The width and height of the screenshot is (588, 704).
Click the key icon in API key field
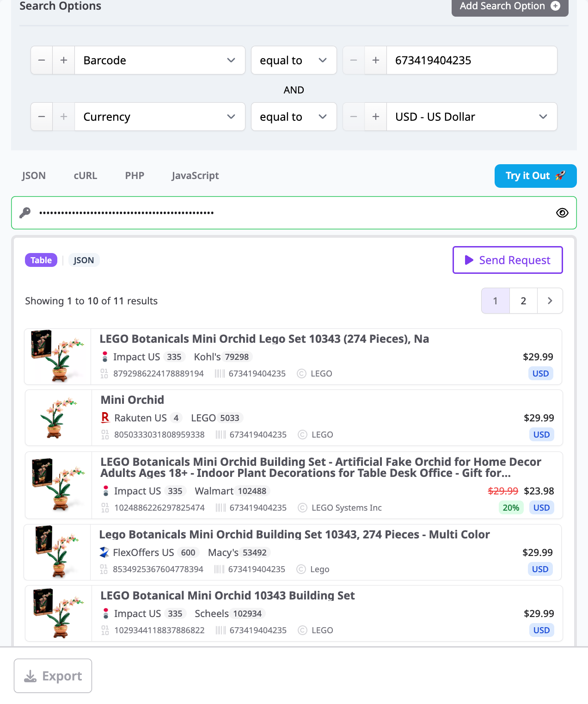tap(25, 213)
